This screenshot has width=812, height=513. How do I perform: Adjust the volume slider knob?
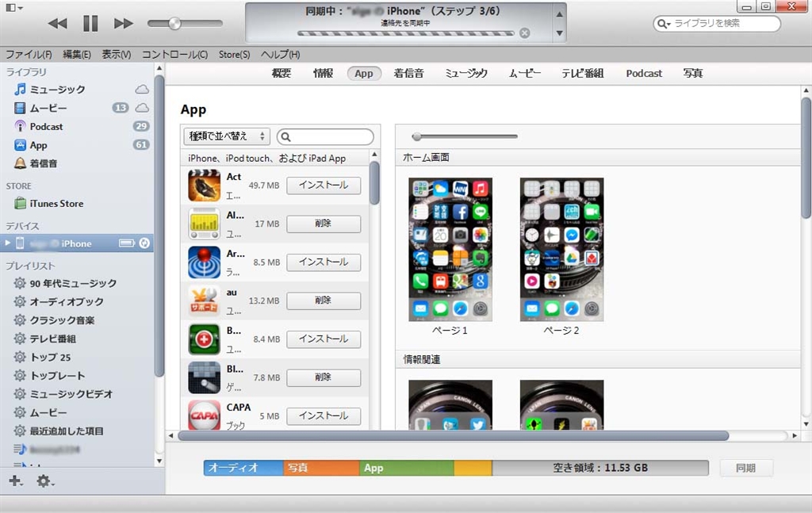(175, 23)
